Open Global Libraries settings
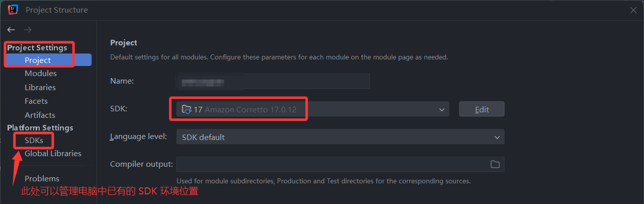This screenshot has height=204, width=644. coord(53,153)
